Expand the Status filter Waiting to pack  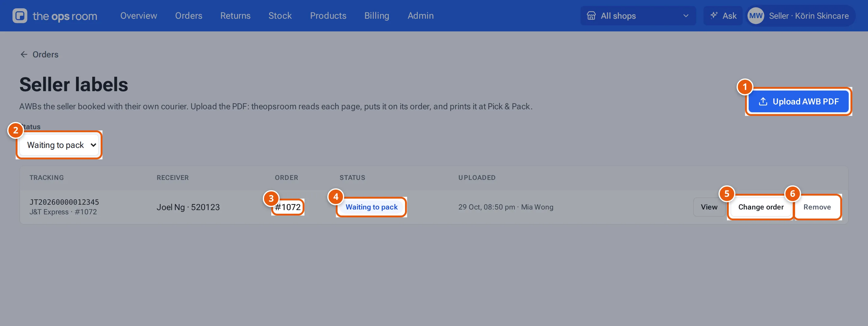tap(59, 145)
